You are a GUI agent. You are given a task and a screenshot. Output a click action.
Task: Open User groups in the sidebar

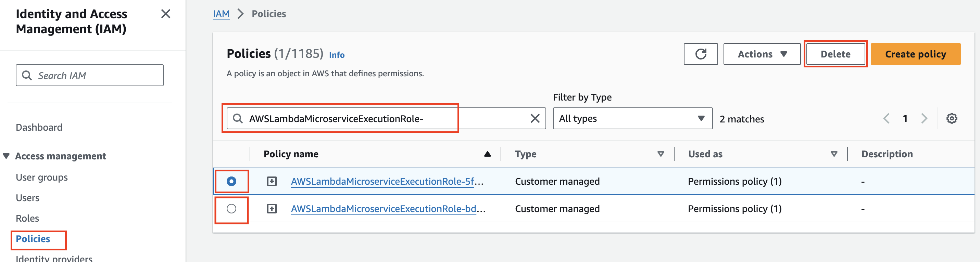point(41,178)
